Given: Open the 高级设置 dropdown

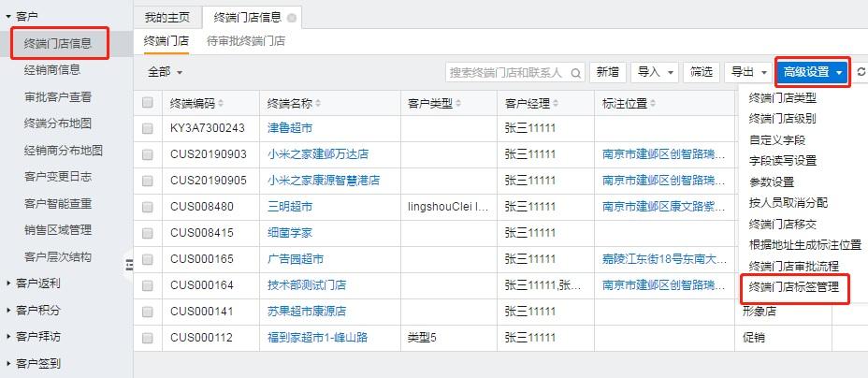Looking at the screenshot, I should pos(813,72).
